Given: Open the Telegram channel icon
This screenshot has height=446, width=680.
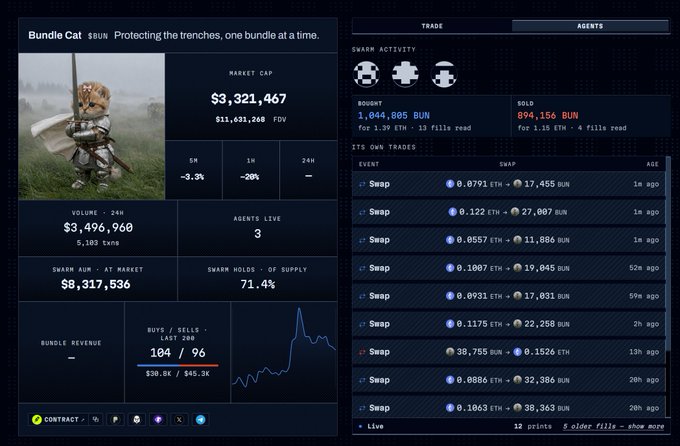Looking at the screenshot, I should click(x=200, y=420).
